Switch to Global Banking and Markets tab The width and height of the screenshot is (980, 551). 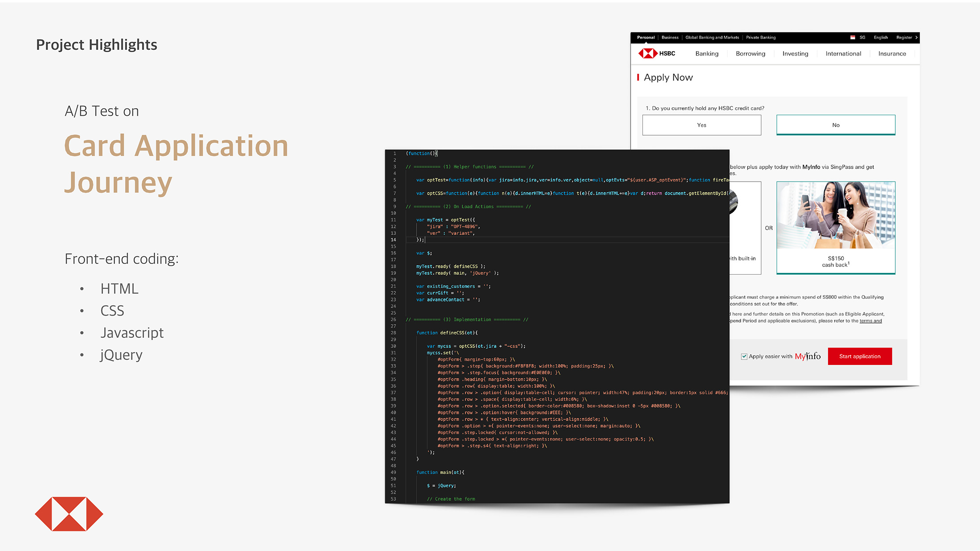[712, 37]
